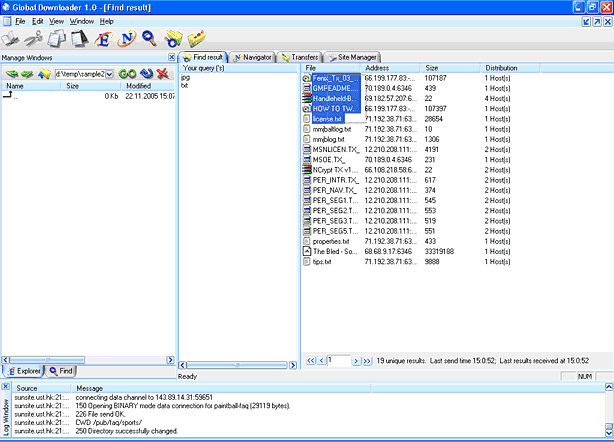
Task: Click the horizontal scrollbar under the query list
Action: 238,365
